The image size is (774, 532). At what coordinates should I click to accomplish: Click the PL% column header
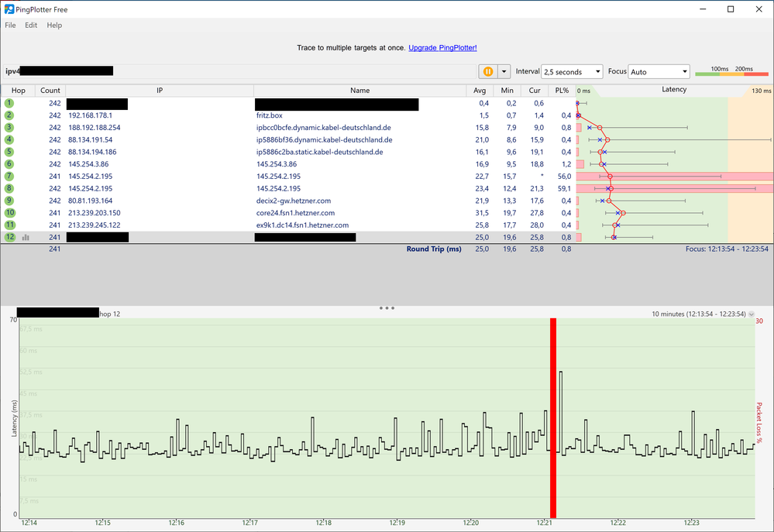point(562,91)
